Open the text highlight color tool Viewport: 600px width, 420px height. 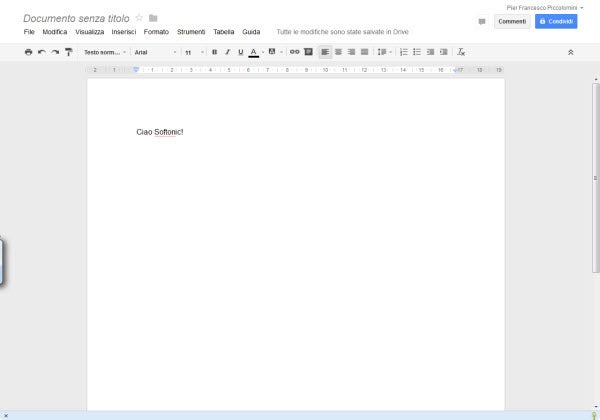tap(272, 52)
